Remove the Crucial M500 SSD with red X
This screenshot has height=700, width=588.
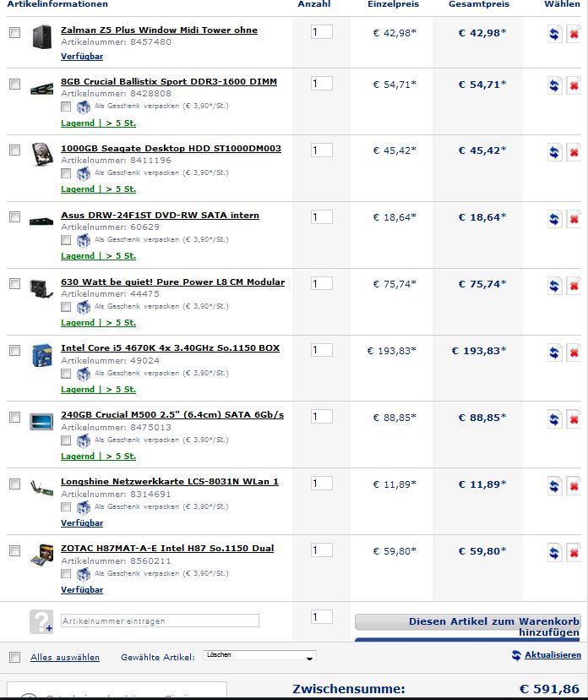point(574,419)
